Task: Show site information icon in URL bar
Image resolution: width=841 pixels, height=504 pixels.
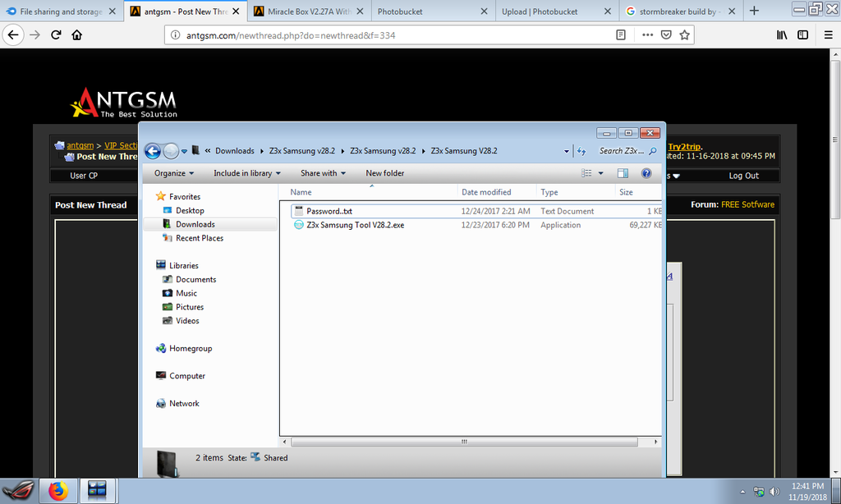Action: (x=176, y=34)
